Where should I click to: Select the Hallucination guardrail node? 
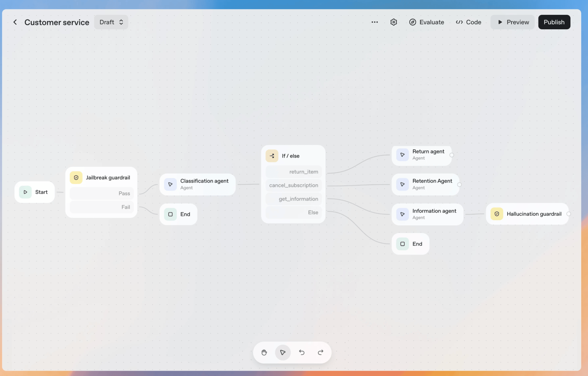coord(527,214)
